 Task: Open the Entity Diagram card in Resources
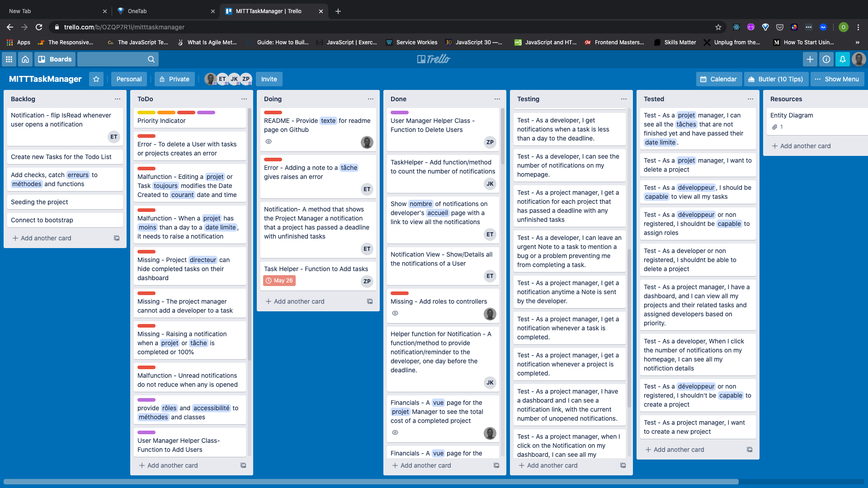793,115
